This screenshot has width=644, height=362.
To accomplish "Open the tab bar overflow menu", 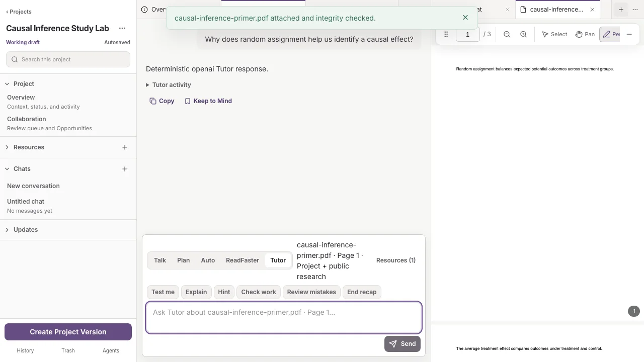I will [x=635, y=10].
